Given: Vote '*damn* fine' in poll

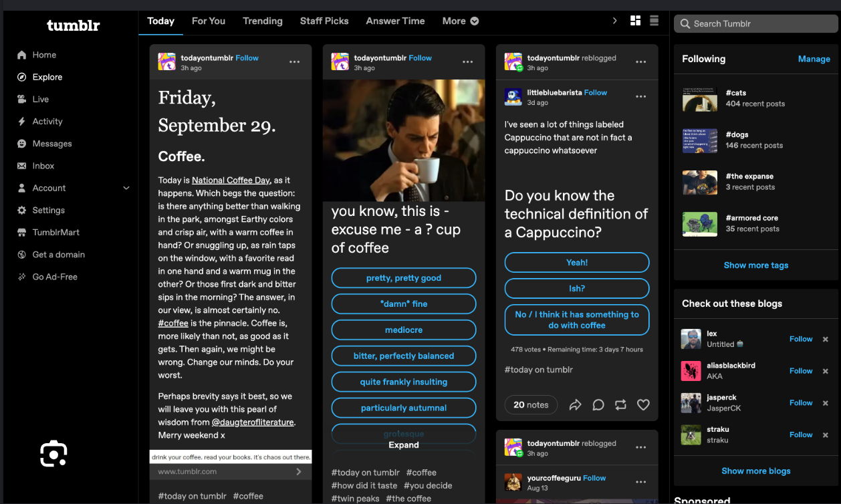Looking at the screenshot, I should click(x=404, y=304).
